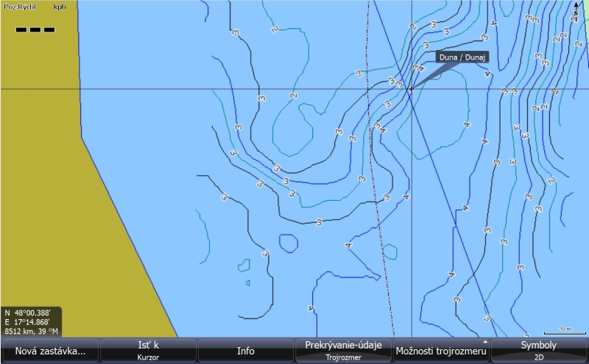Viewport: 589px width, 364px height.
Task: Open the Info menu item
Action: pyautogui.click(x=245, y=351)
